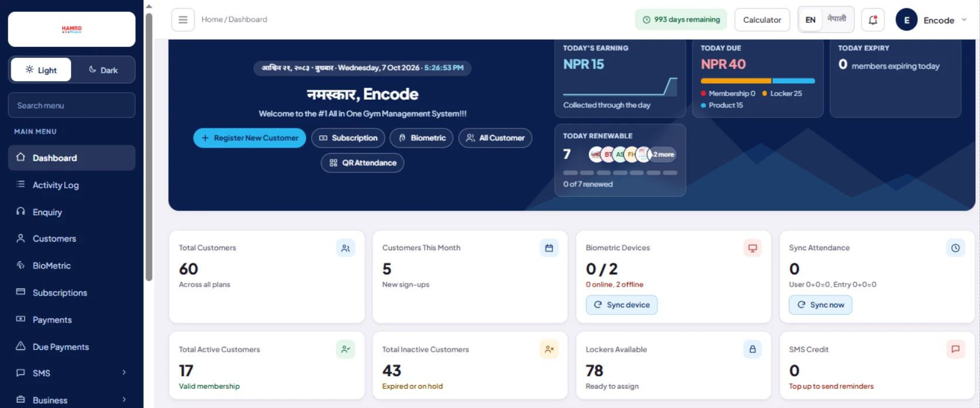Click the Total Active Customers icon
The image size is (980, 408).
[345, 349]
